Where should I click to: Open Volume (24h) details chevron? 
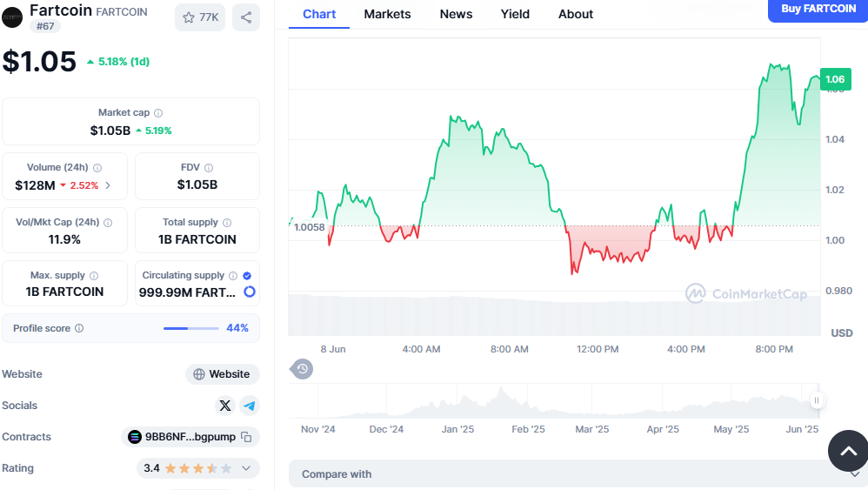tap(108, 185)
